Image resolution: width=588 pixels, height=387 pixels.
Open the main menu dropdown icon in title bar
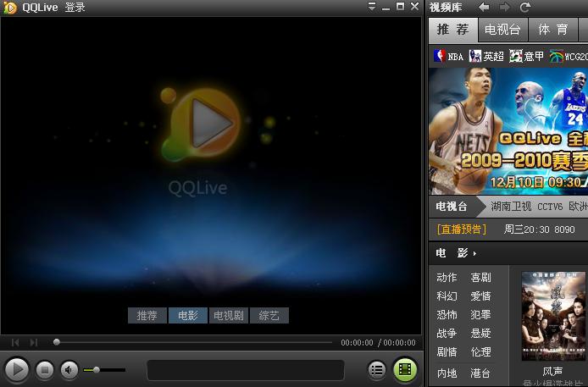pos(372,7)
